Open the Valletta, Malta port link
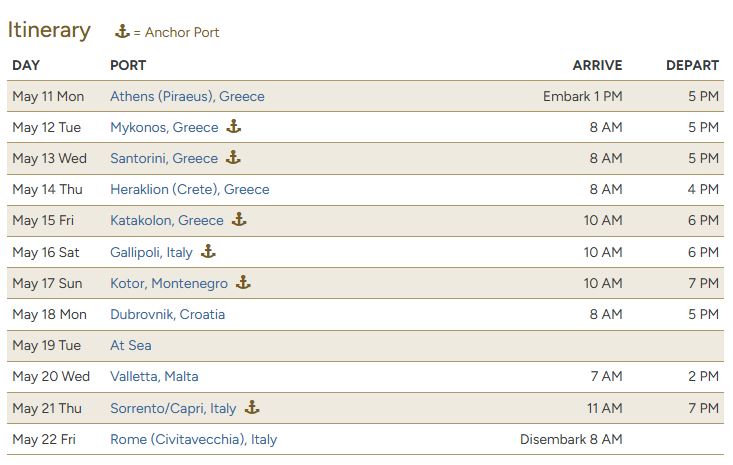Image resolution: width=733 pixels, height=465 pixels. [154, 377]
